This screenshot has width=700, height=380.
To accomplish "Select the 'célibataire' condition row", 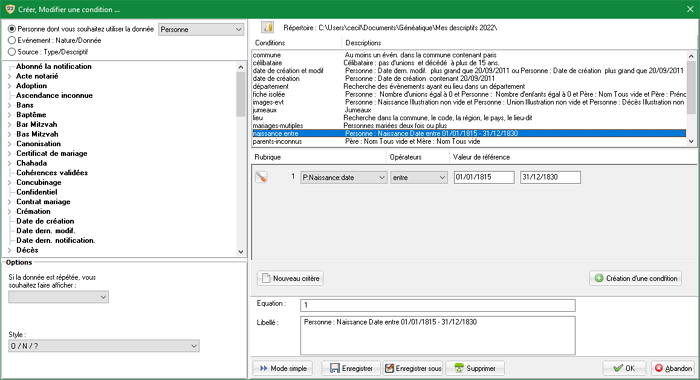I will point(469,63).
